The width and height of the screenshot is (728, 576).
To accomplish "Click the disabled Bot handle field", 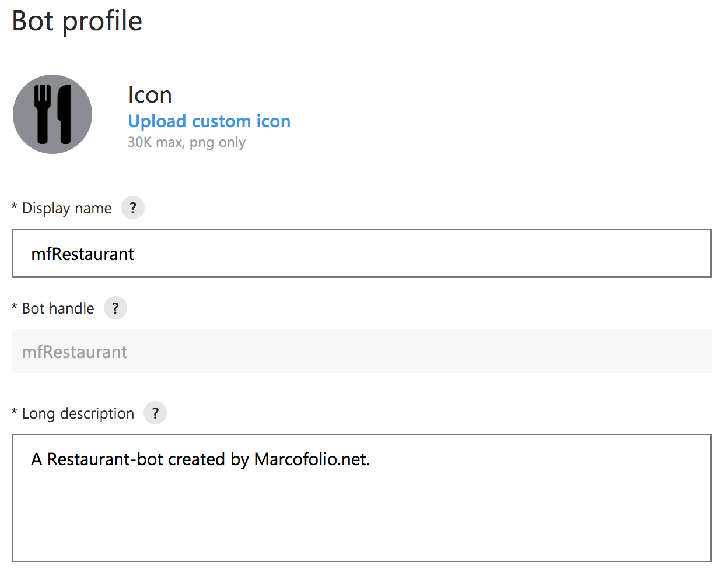I will click(362, 351).
